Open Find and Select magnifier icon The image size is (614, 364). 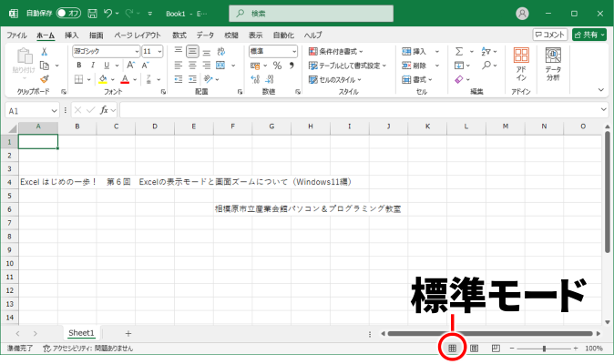pyautogui.click(x=486, y=65)
